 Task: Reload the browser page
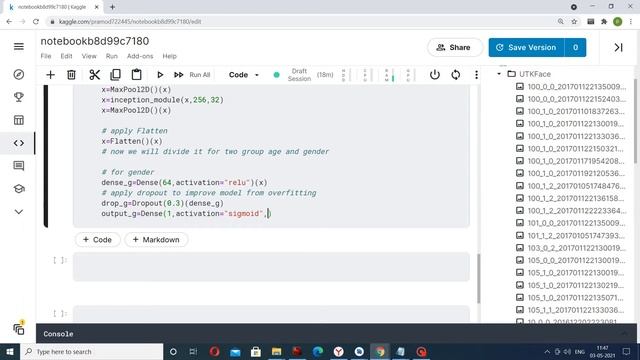coord(36,22)
